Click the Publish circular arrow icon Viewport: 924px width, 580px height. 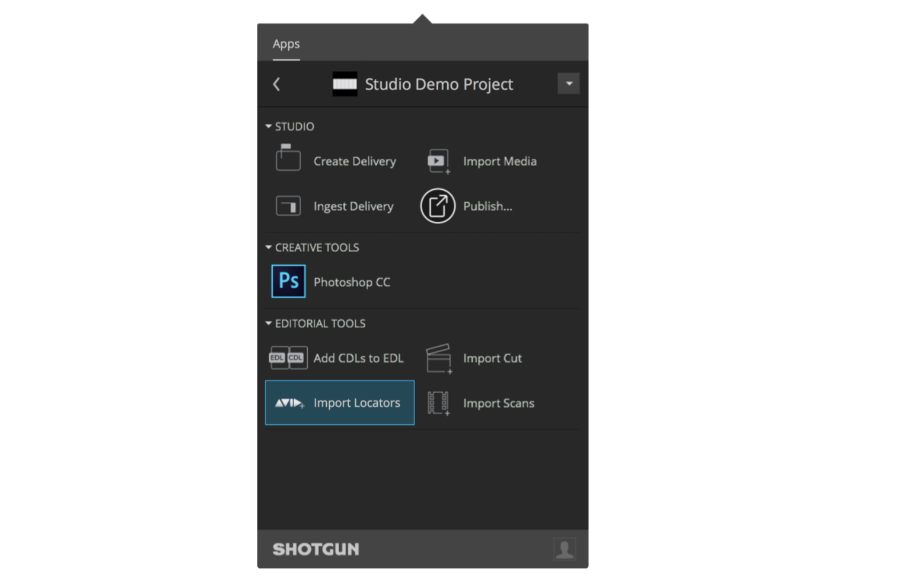click(438, 206)
